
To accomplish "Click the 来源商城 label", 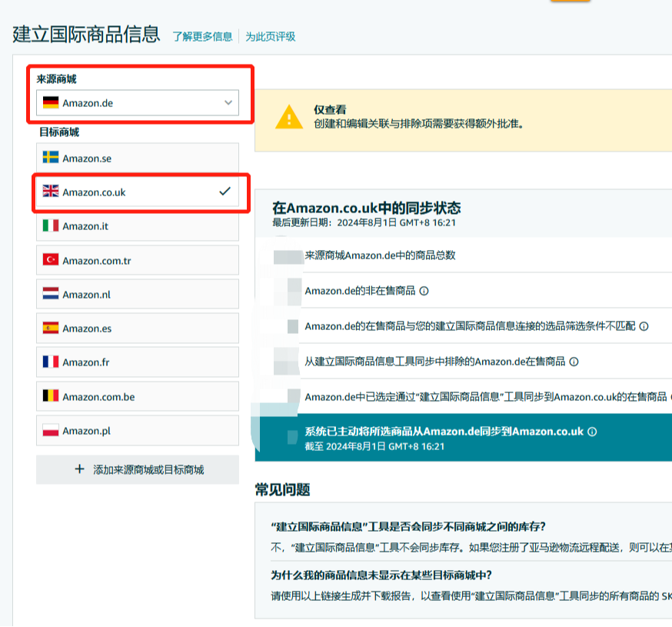I will pos(57,79).
